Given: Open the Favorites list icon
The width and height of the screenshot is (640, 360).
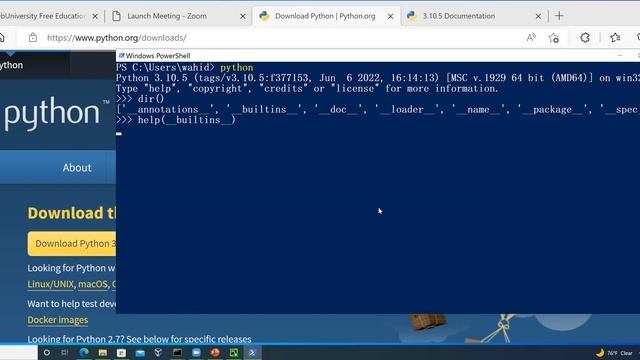Looking at the screenshot, I should pyautogui.click(x=615, y=38).
